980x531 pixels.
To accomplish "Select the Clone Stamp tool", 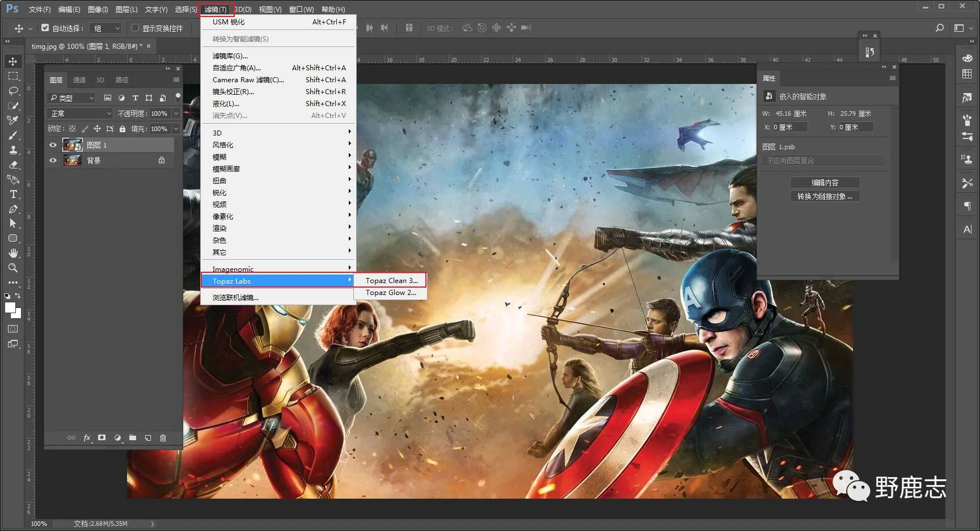I will click(13, 150).
